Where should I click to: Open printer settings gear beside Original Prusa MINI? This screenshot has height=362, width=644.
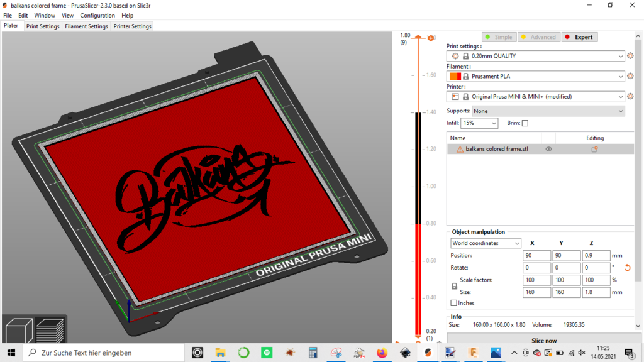630,96
